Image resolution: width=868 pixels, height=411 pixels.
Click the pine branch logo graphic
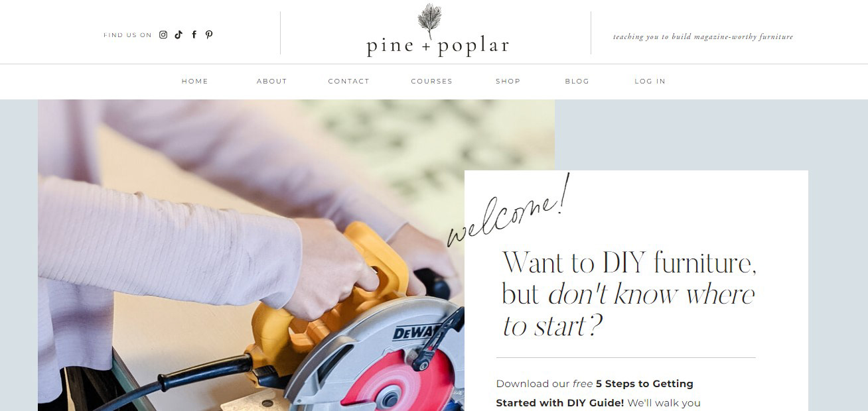point(429,21)
